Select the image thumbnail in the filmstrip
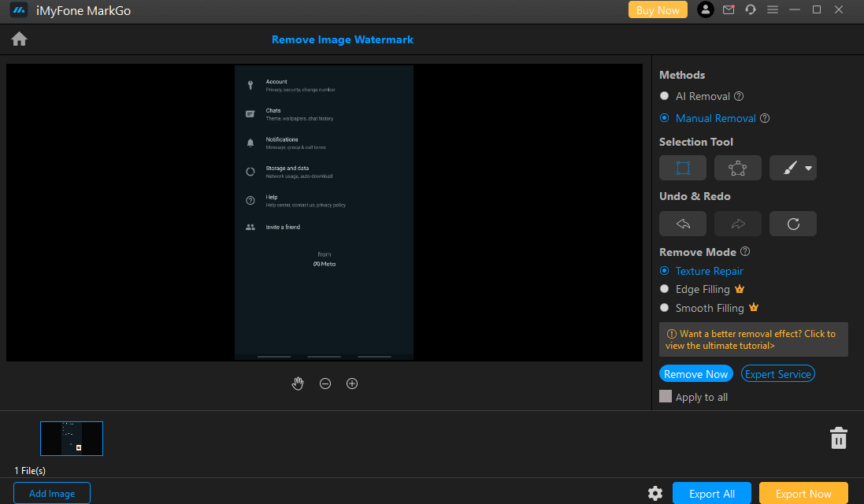The height and width of the screenshot is (504, 864). (x=72, y=439)
